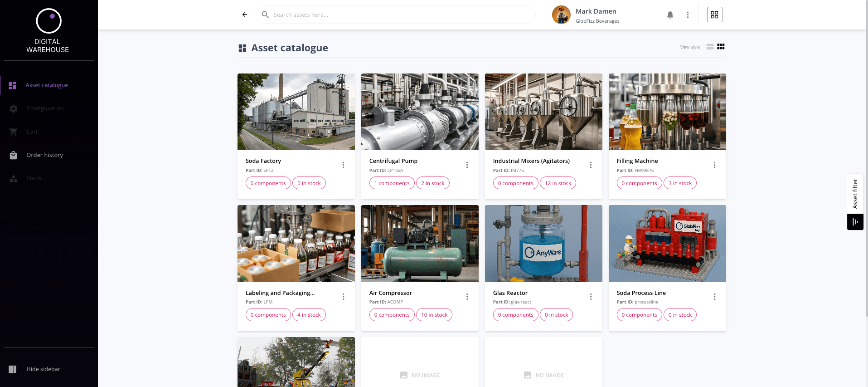Click the Soda Process Line title
This screenshot has height=387, width=868.
pos(641,293)
